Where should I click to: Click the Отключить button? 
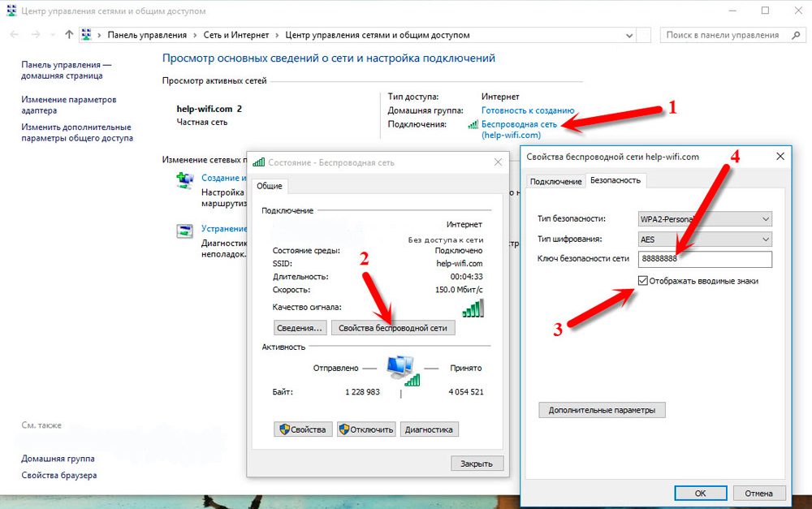pos(367,429)
